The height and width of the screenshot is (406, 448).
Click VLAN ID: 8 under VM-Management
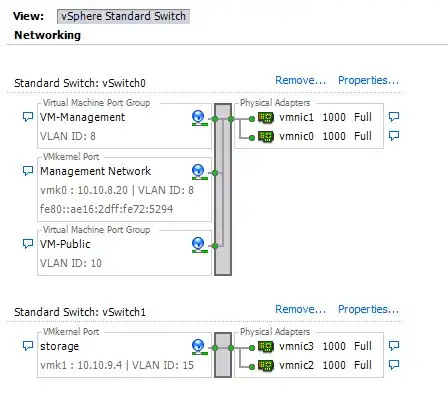point(68,136)
